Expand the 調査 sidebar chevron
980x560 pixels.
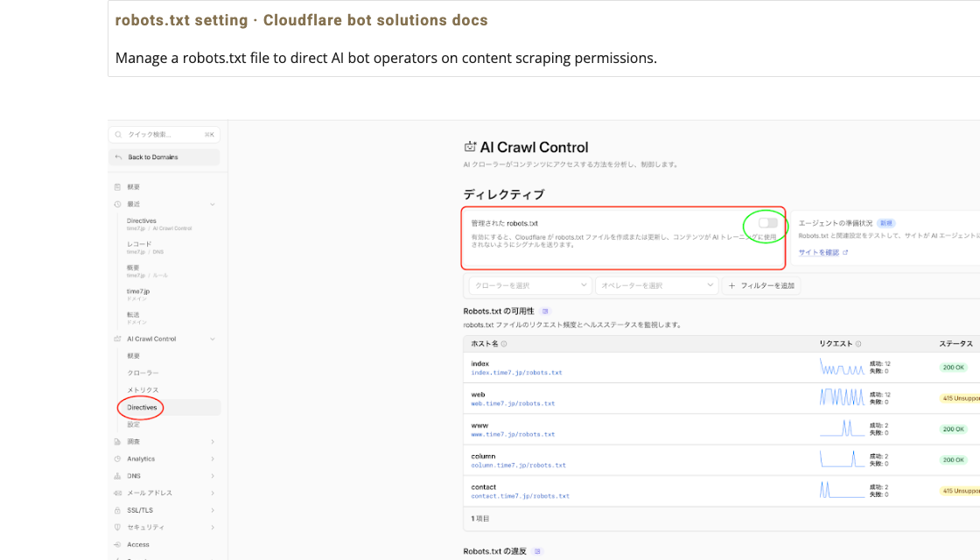(213, 442)
